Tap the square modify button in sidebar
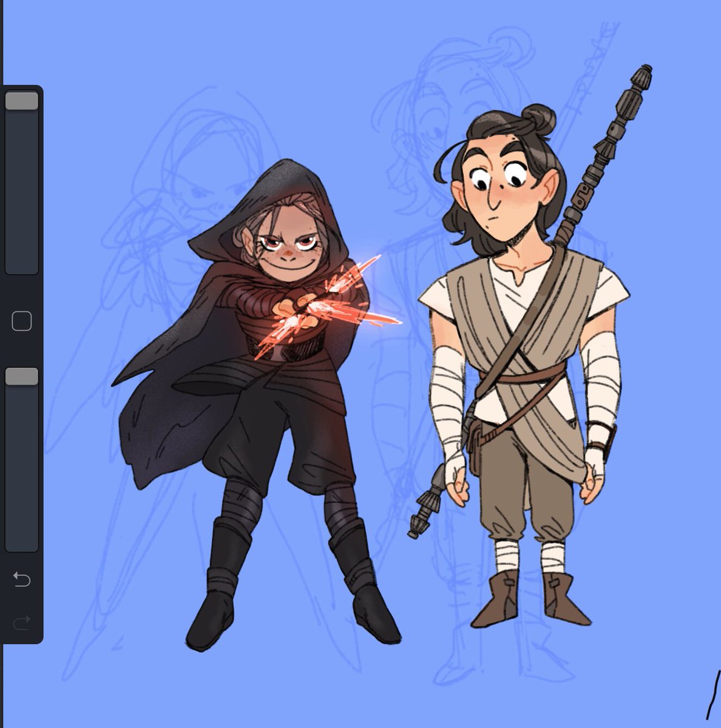 tap(22, 322)
